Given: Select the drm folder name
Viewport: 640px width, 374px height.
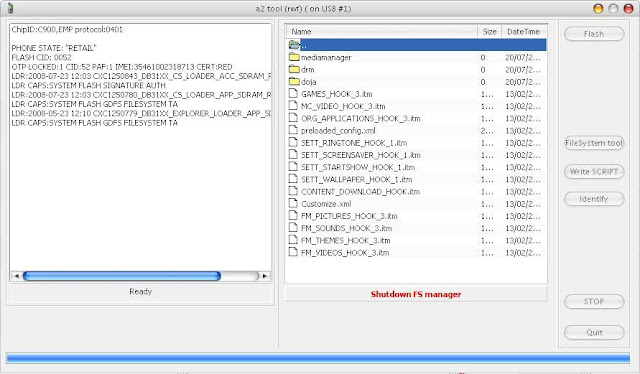Looking at the screenshot, I should pos(307,70).
